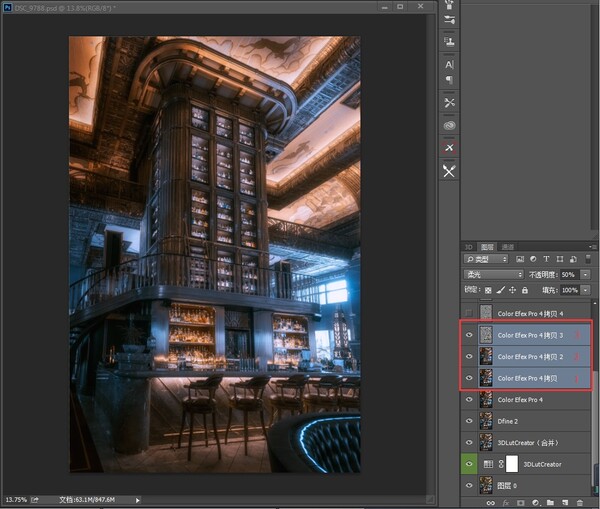The width and height of the screenshot is (600, 509).
Task: Switch to the 通道 Channels tab
Action: [x=507, y=247]
